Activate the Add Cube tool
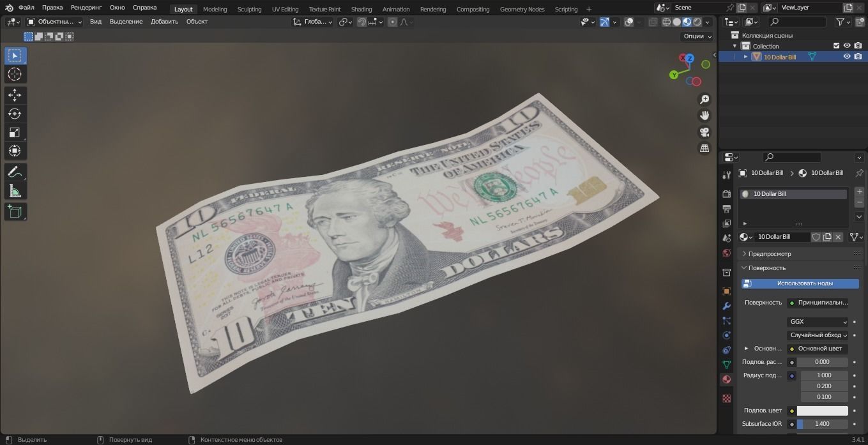 tap(15, 211)
